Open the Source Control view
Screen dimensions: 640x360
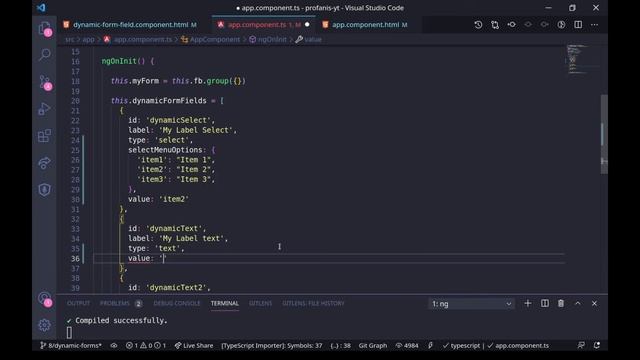pyautogui.click(x=44, y=82)
